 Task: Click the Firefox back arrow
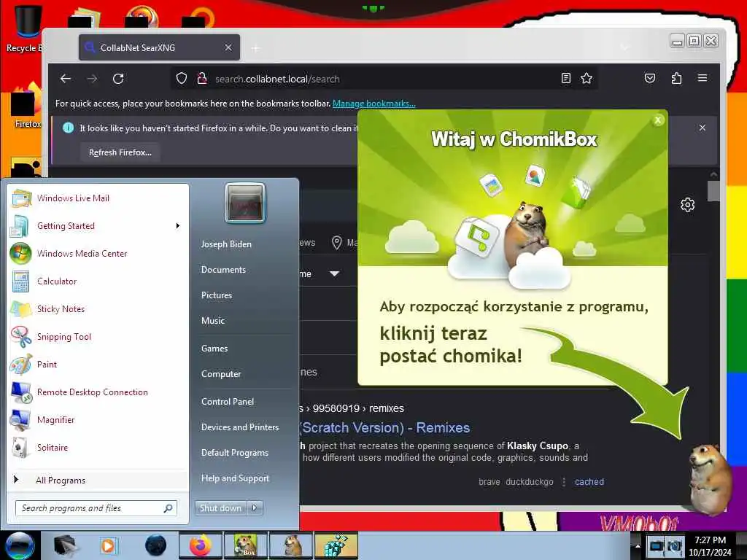(66, 79)
